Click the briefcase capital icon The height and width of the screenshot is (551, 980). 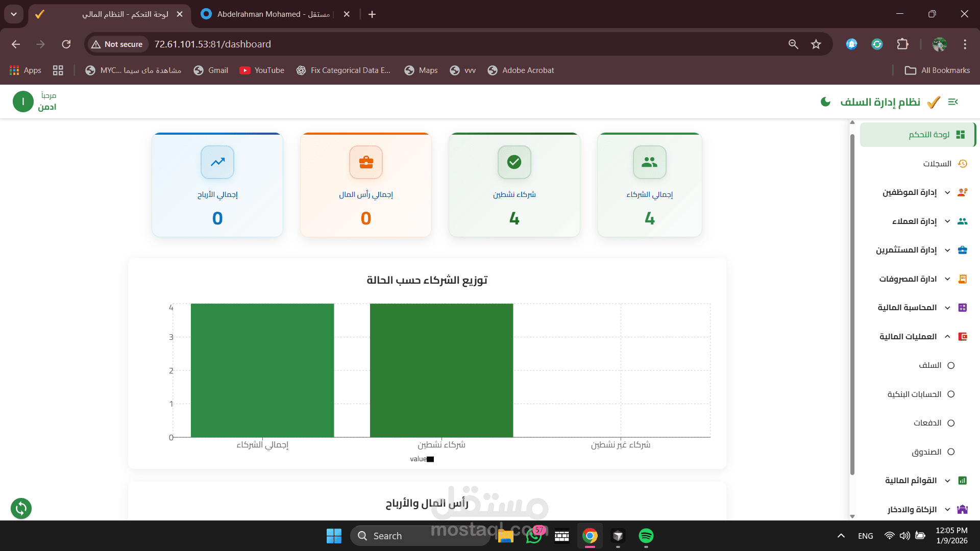tap(366, 162)
